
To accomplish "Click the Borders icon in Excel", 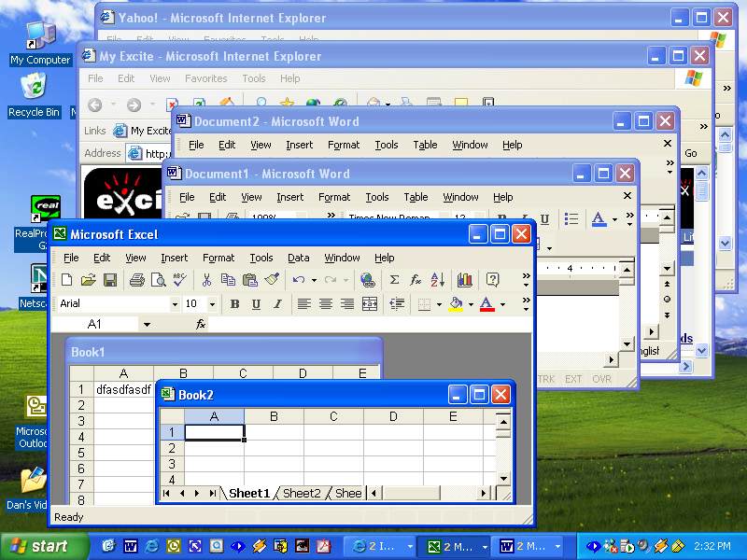I will point(424,304).
